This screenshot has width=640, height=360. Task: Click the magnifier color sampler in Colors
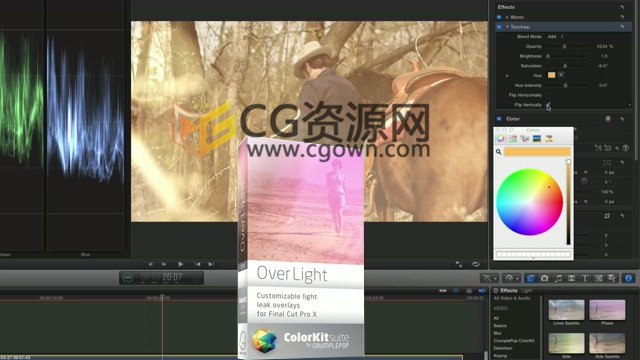click(x=498, y=152)
